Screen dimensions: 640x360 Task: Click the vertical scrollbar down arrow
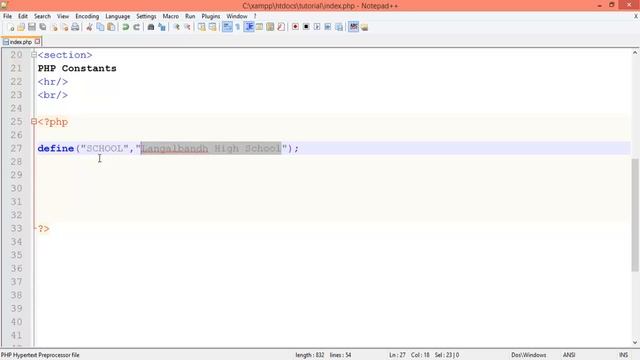(x=635, y=342)
